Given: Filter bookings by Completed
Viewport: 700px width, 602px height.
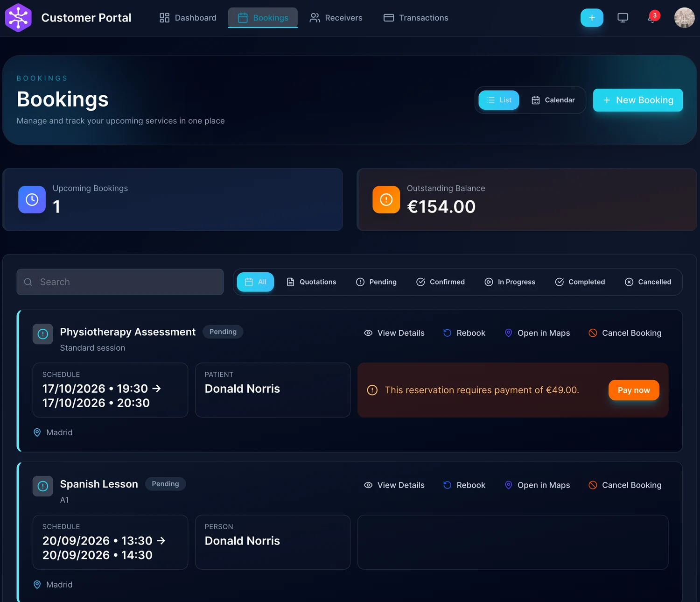Looking at the screenshot, I should (580, 282).
